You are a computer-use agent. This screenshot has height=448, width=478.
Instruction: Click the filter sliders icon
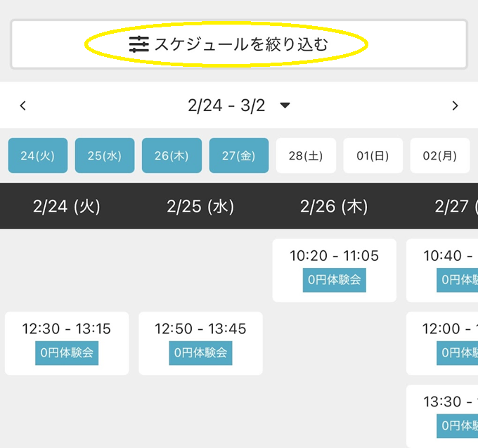(139, 44)
